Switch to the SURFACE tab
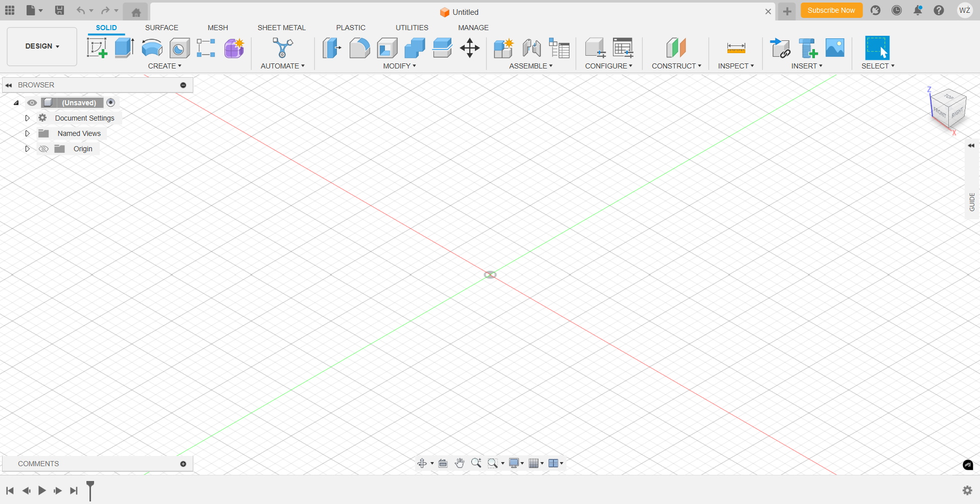This screenshot has height=504, width=980. point(162,28)
